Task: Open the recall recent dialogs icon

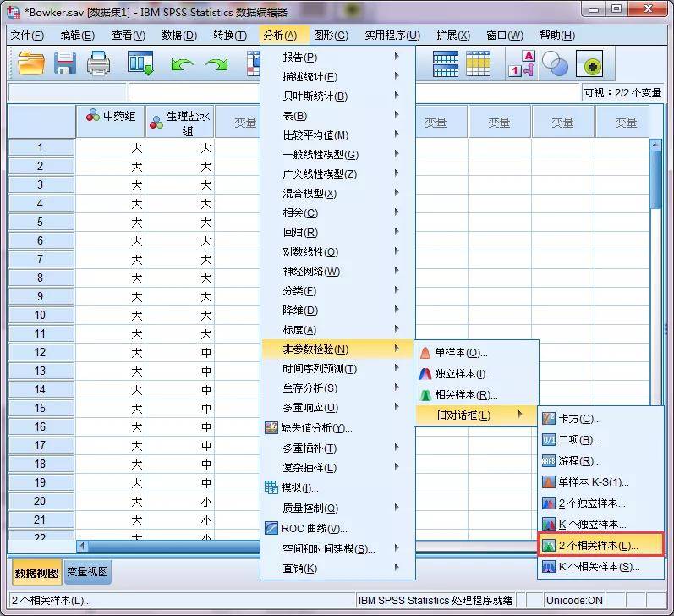Action: coord(140,63)
